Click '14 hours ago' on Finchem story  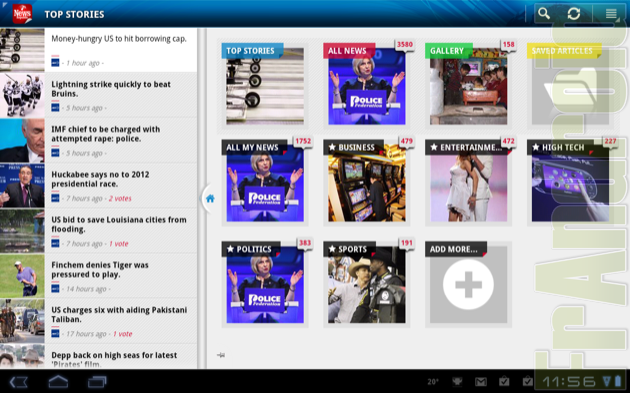pos(86,289)
